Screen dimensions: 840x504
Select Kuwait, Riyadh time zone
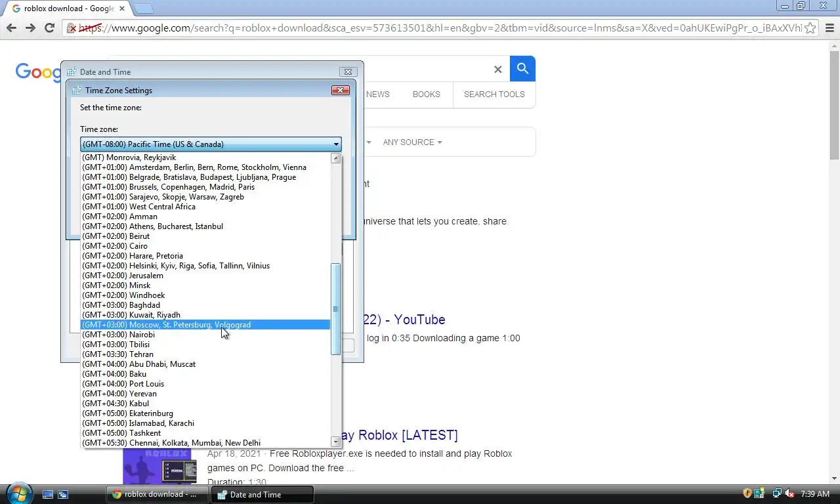tap(205, 315)
